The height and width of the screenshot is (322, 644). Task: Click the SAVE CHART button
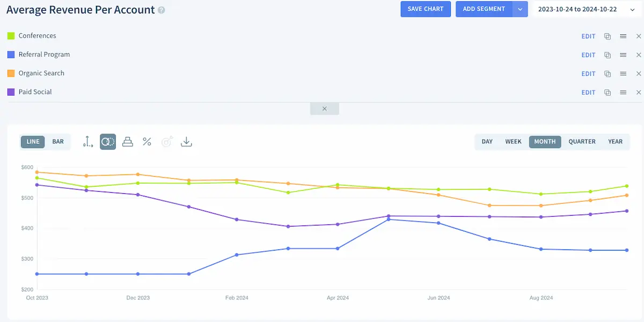[426, 9]
